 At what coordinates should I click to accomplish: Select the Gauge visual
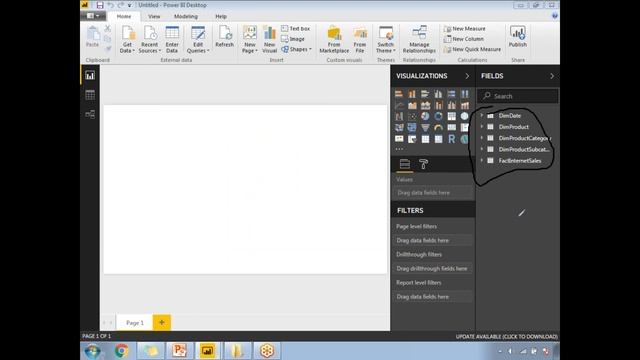438,128
